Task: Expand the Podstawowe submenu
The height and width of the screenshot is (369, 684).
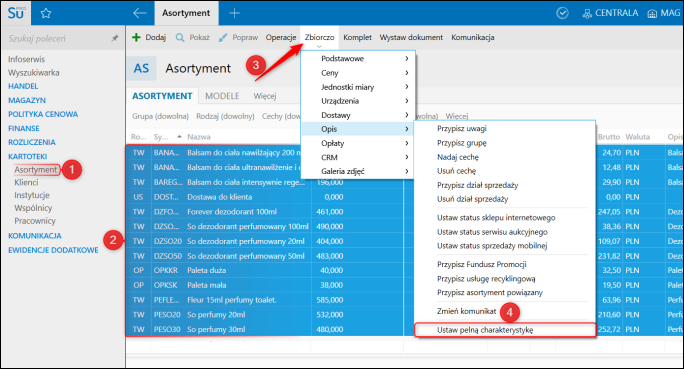Action: pos(406,58)
